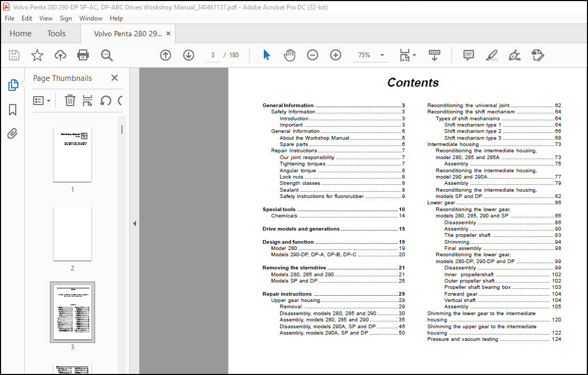Image resolution: width=588 pixels, height=375 pixels.
Task: Zoom out with minus icon
Action: point(312,55)
